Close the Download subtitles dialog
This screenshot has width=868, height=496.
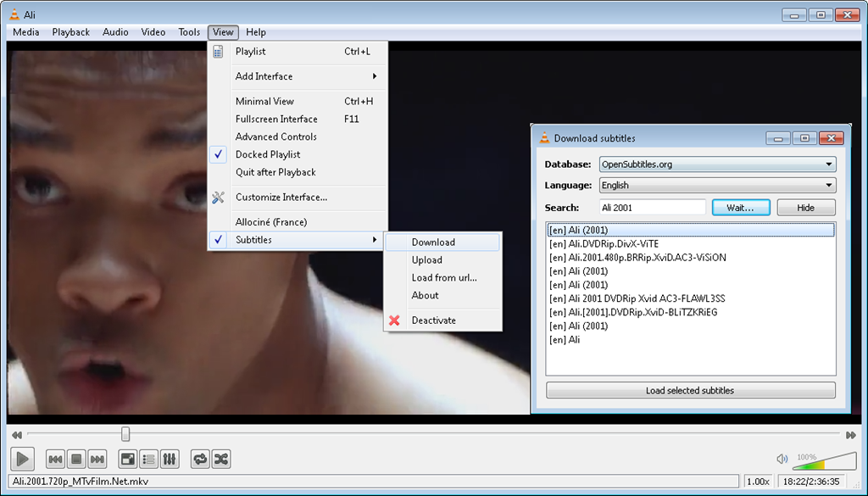tap(832, 138)
